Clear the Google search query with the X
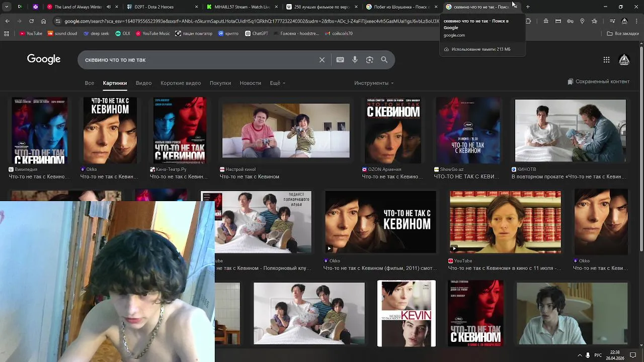Screen dimensions: 644x362 (322, 60)
